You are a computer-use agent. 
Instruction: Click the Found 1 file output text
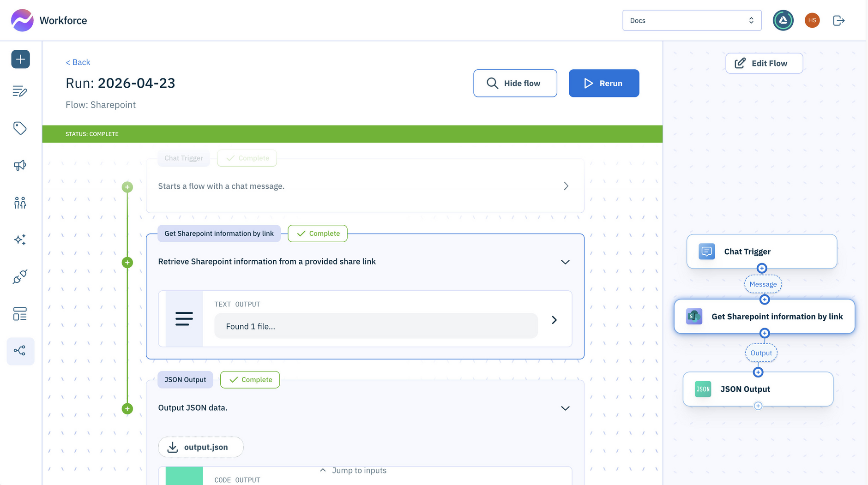pyautogui.click(x=250, y=326)
